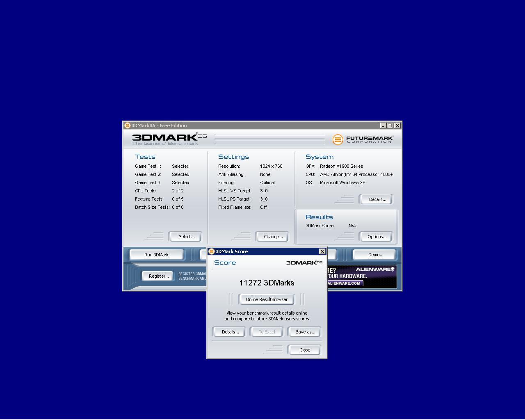Click the 3DMark05 - Free Edition title bar
The width and height of the screenshot is (525, 420).
pyautogui.click(x=262, y=126)
